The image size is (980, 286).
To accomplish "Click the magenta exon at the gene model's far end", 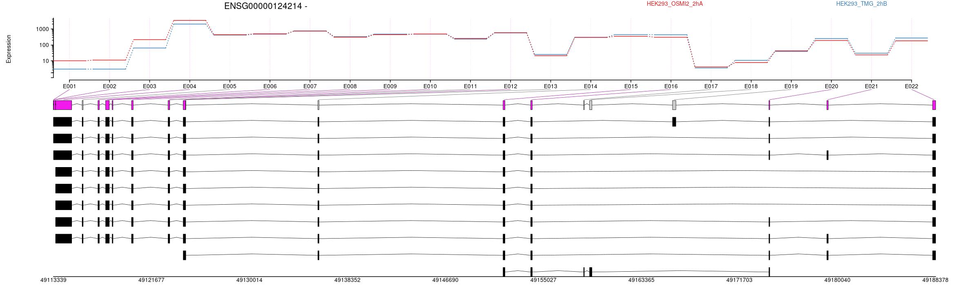I will click(934, 105).
